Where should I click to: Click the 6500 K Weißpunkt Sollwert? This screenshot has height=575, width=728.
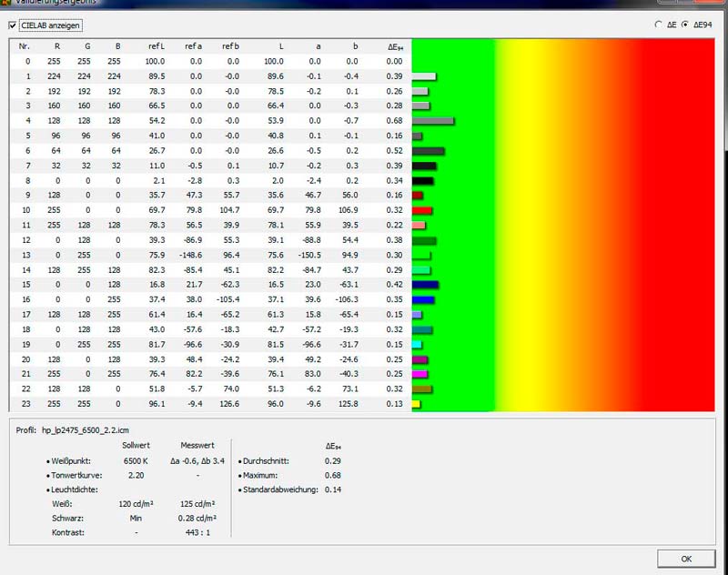[136, 461]
